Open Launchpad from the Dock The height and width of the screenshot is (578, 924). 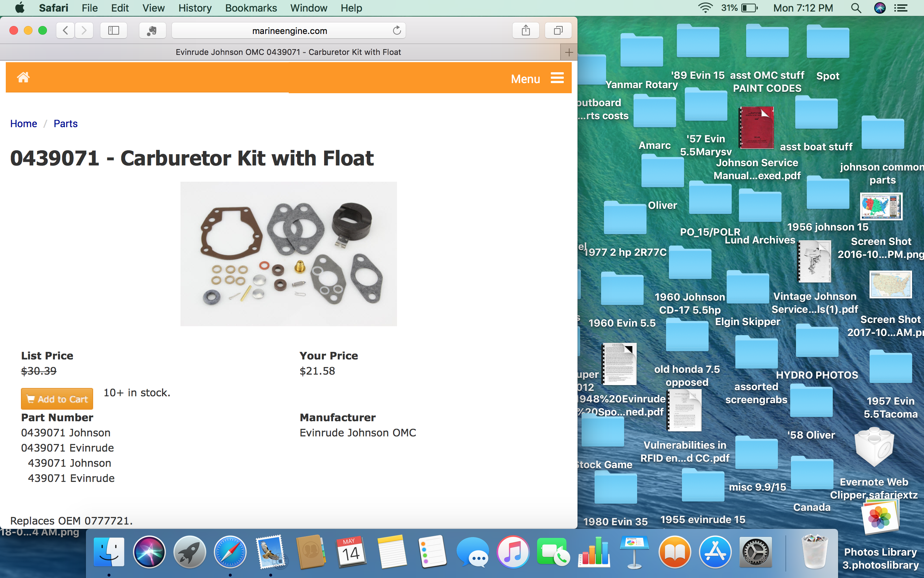pyautogui.click(x=190, y=552)
